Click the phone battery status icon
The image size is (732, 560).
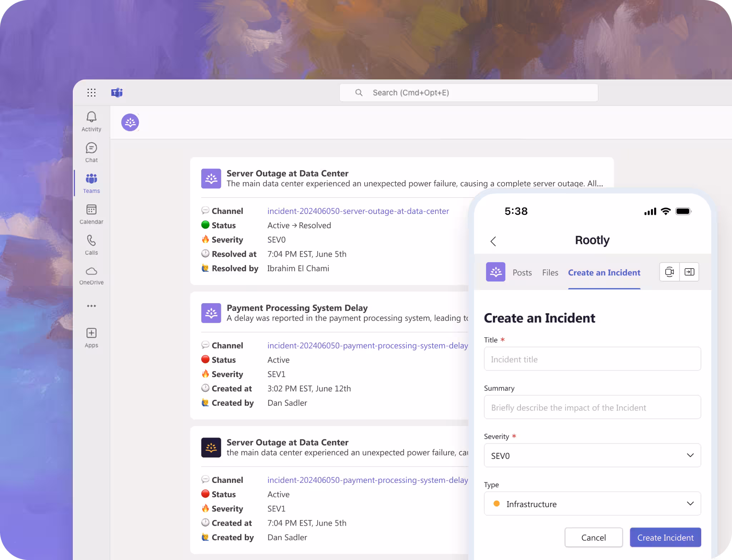pyautogui.click(x=683, y=211)
